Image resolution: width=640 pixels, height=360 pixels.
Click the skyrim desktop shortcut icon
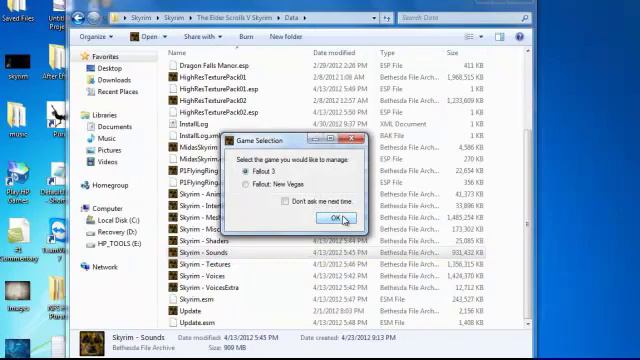[x=18, y=62]
